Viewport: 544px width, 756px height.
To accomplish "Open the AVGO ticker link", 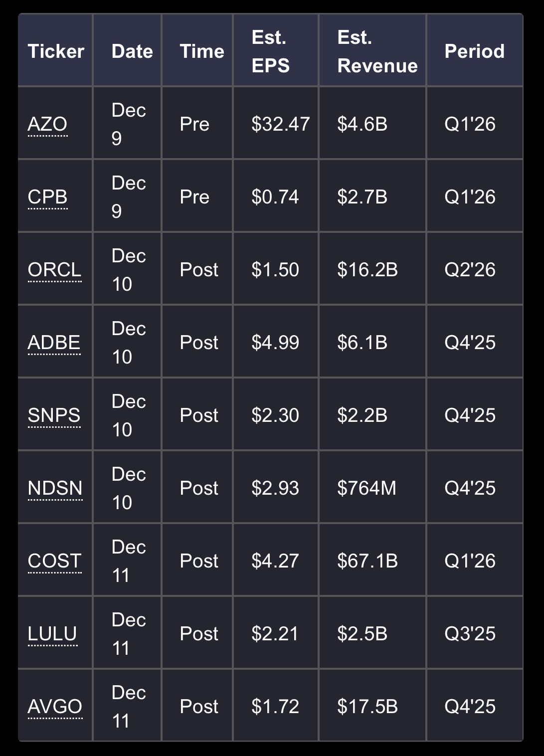I will pyautogui.click(x=55, y=707).
